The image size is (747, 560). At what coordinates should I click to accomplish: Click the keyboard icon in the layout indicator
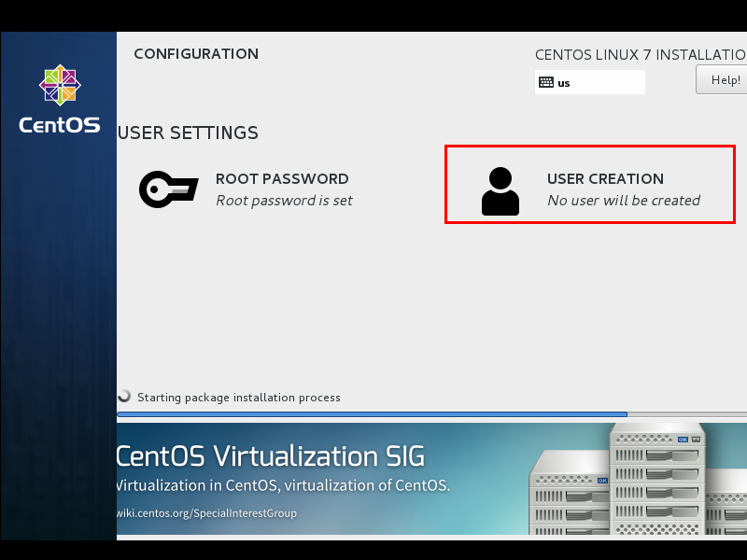pyautogui.click(x=546, y=82)
